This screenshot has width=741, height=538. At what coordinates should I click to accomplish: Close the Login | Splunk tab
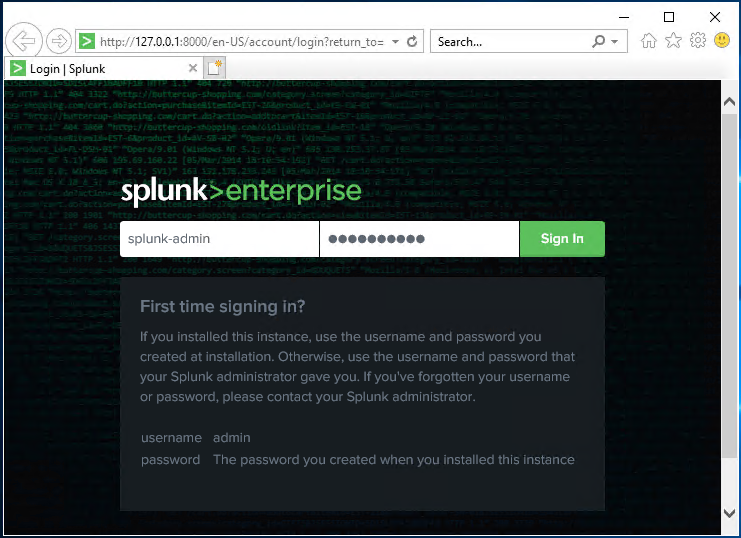(192, 68)
